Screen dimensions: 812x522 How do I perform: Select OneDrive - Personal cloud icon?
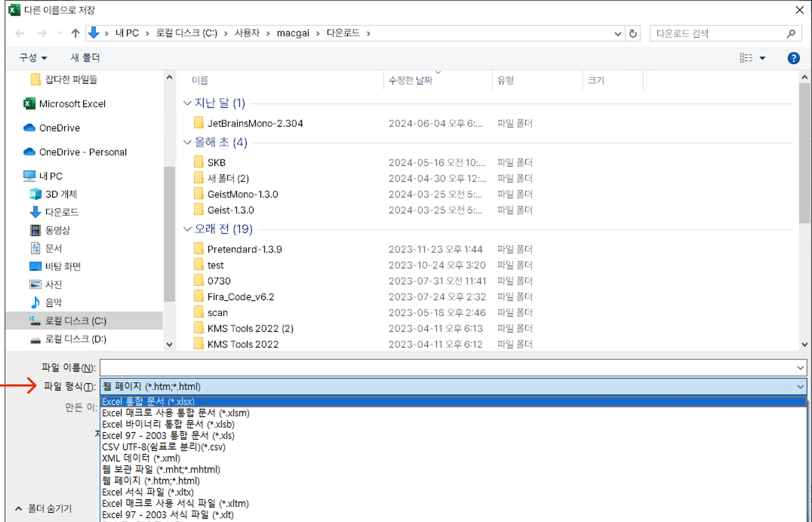[x=29, y=152]
